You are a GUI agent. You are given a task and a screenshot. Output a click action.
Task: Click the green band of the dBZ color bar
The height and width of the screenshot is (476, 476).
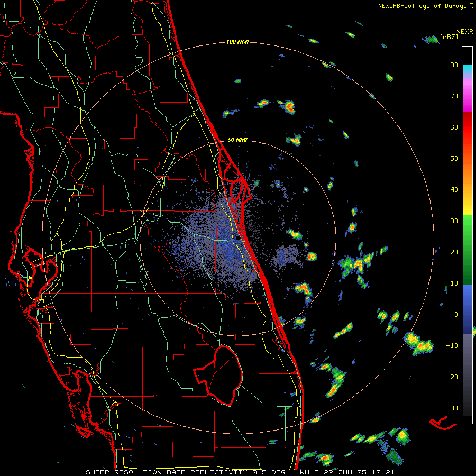467,250
